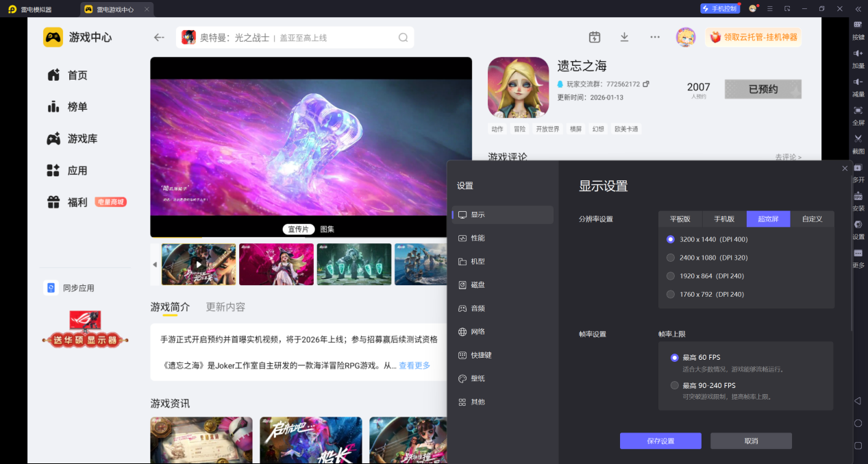The image size is (868, 464).
Task: Open 多开 multi-instance manager
Action: [x=858, y=172]
